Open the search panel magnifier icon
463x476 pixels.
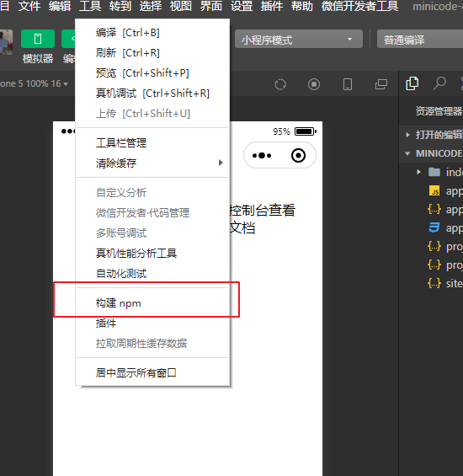pyautogui.click(x=439, y=83)
